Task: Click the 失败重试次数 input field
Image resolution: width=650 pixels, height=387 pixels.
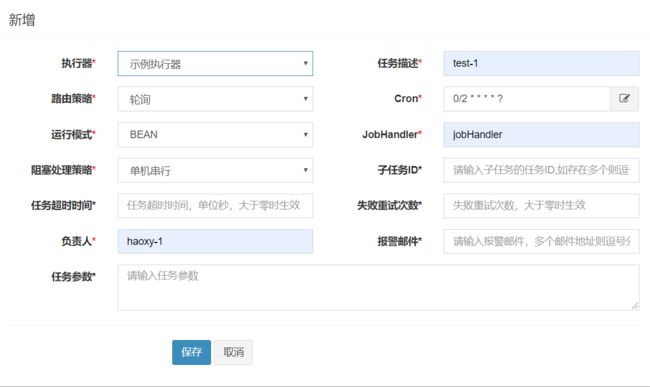Action: [x=541, y=206]
